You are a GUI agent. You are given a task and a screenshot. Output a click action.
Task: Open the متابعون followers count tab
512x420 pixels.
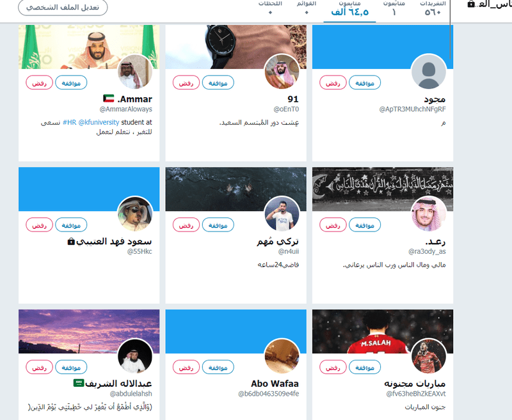pos(349,8)
